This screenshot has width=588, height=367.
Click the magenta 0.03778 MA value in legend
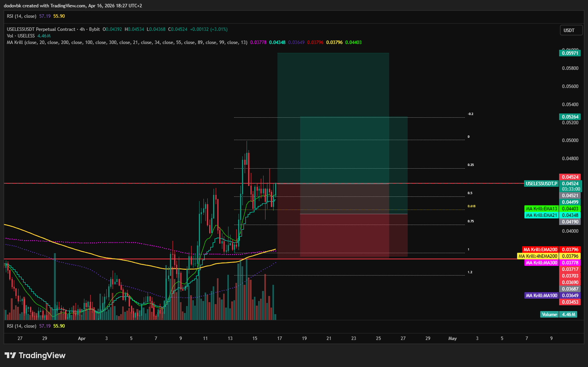[x=258, y=42]
